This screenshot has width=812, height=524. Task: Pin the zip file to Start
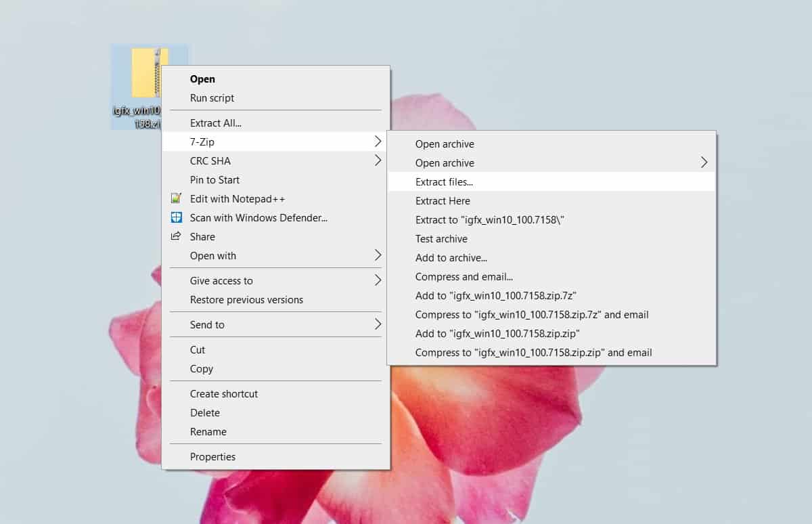[x=214, y=179]
